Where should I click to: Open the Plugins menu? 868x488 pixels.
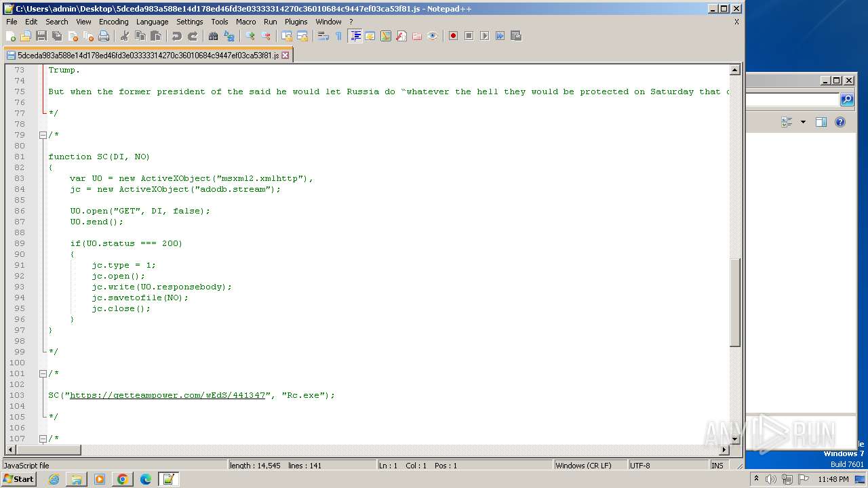click(x=296, y=22)
